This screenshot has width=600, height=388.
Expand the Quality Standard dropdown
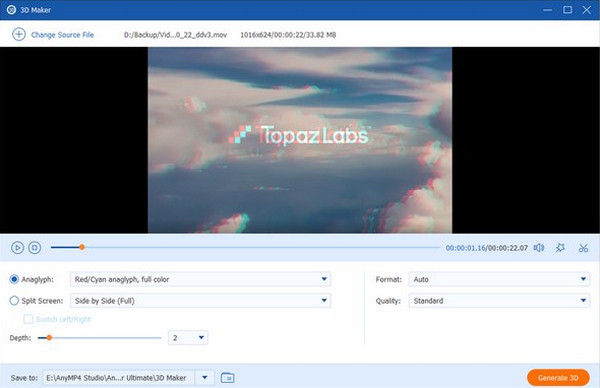[499, 301]
